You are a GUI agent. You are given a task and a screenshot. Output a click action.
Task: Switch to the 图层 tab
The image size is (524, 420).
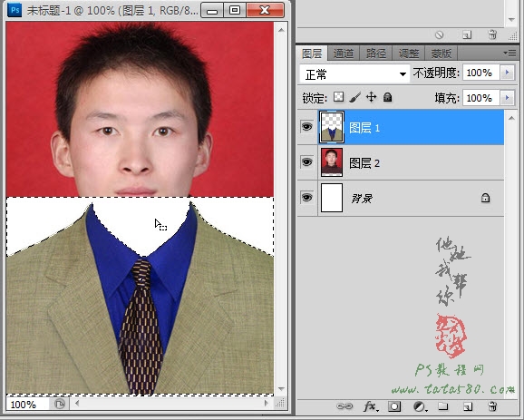(x=312, y=54)
